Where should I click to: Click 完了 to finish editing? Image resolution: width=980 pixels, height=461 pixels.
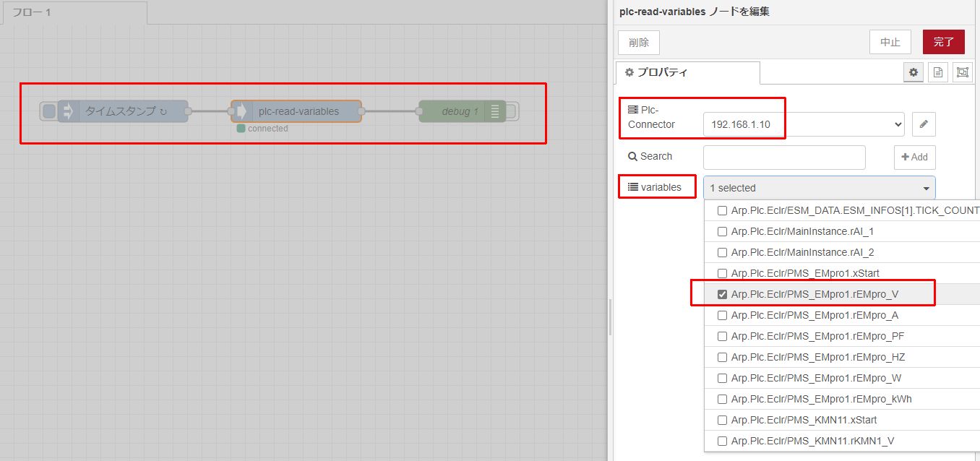(943, 41)
